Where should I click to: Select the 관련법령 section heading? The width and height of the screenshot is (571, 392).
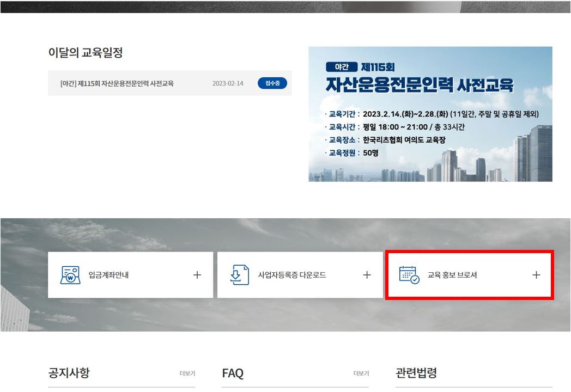tap(416, 373)
